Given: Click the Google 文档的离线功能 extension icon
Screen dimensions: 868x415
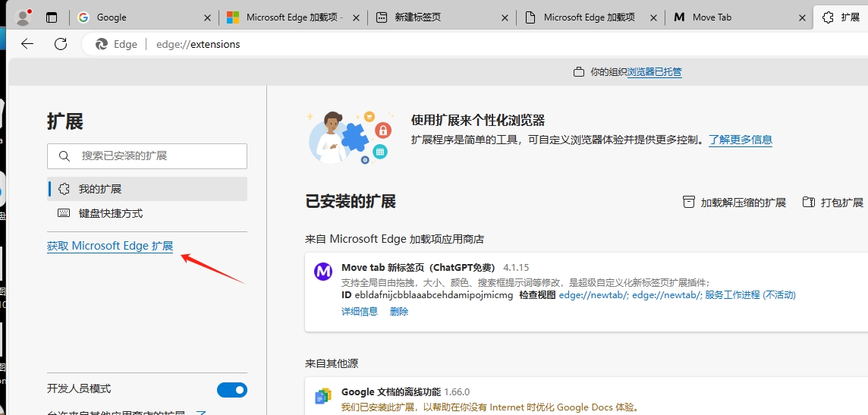Looking at the screenshot, I should coord(323,396).
